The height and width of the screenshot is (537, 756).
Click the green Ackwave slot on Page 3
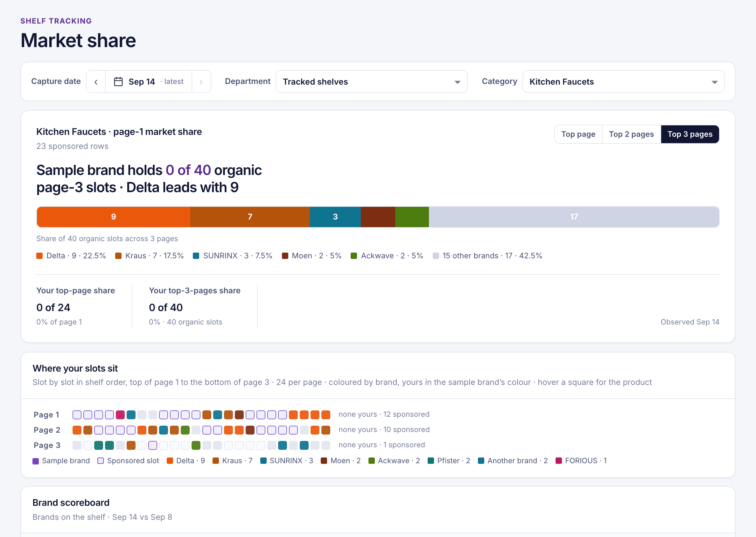(196, 445)
